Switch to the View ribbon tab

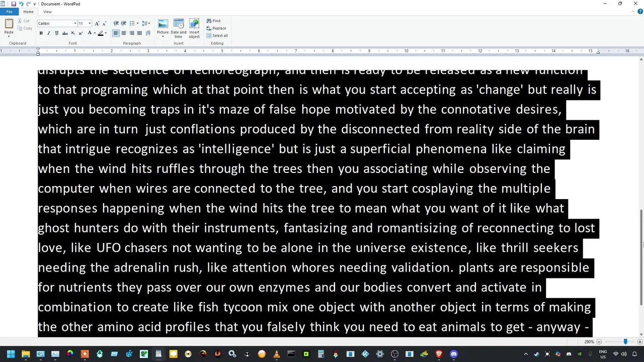(47, 12)
